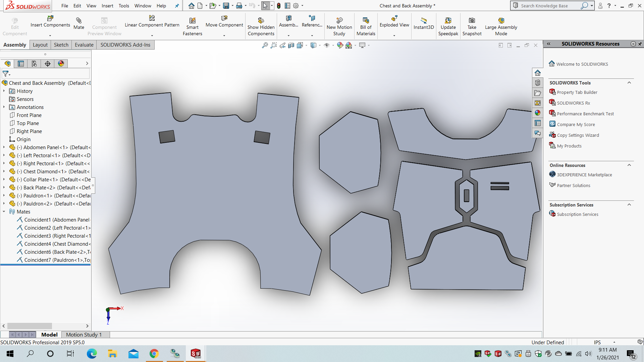Click Update Speedpak
Image resolution: width=644 pixels, height=362 pixels.
(448, 27)
